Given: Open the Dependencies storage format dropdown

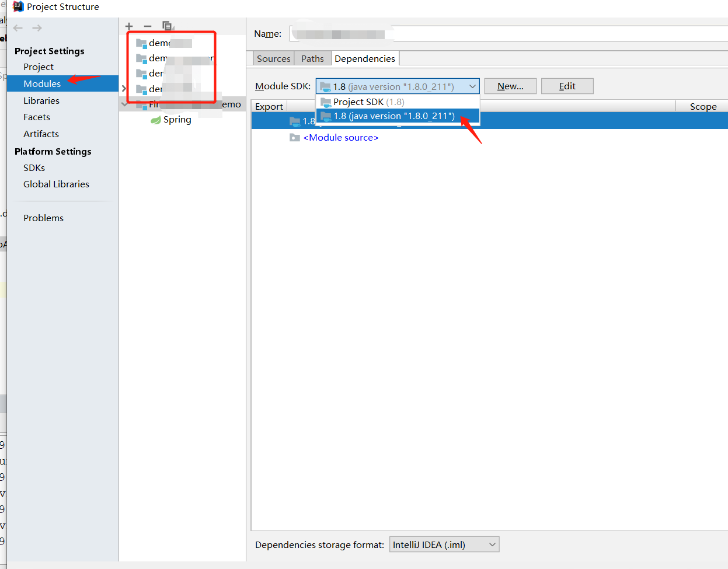Looking at the screenshot, I should click(x=444, y=544).
